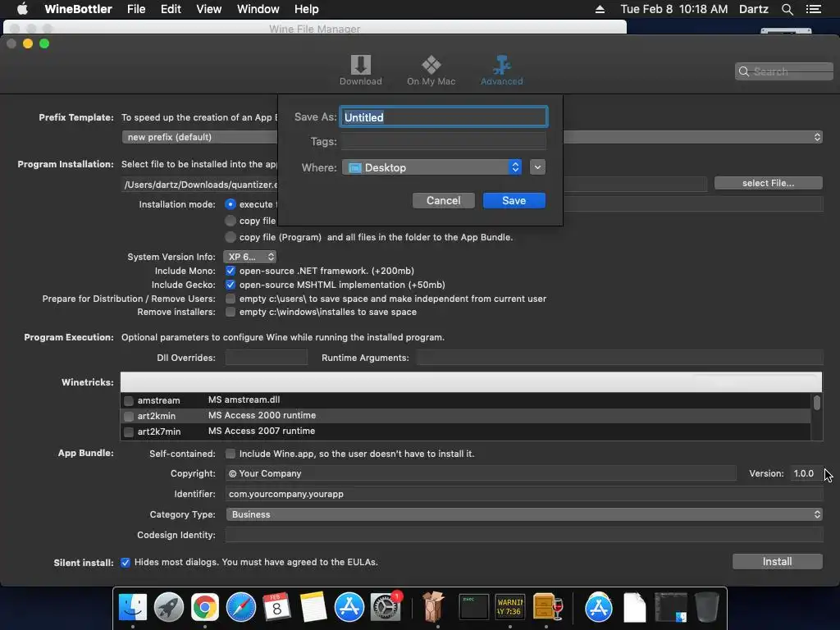The image size is (840, 630).
Task: Select copy file (Program) and folder option
Action: (x=231, y=237)
